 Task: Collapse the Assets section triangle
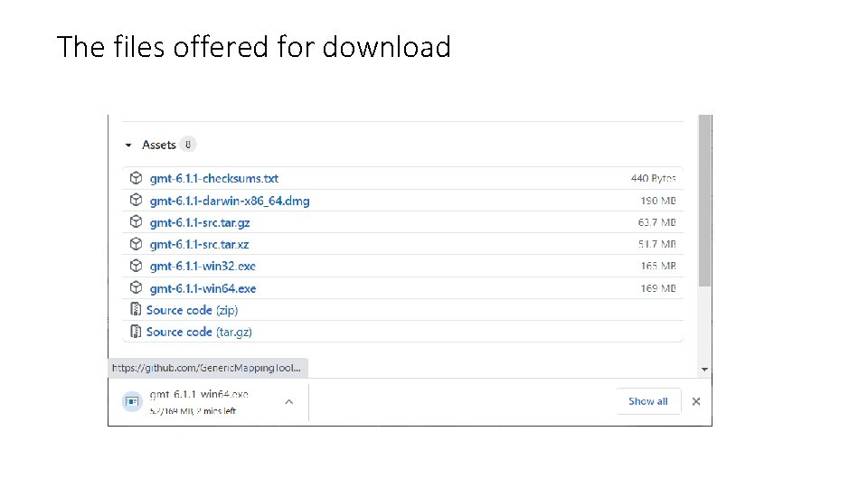[x=129, y=145]
